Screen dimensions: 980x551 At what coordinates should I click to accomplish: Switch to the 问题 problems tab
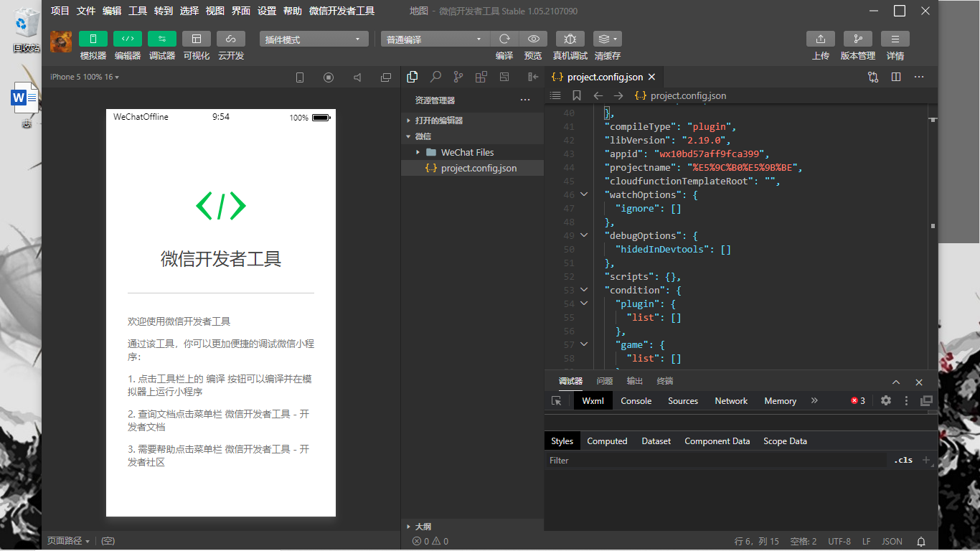pos(605,381)
